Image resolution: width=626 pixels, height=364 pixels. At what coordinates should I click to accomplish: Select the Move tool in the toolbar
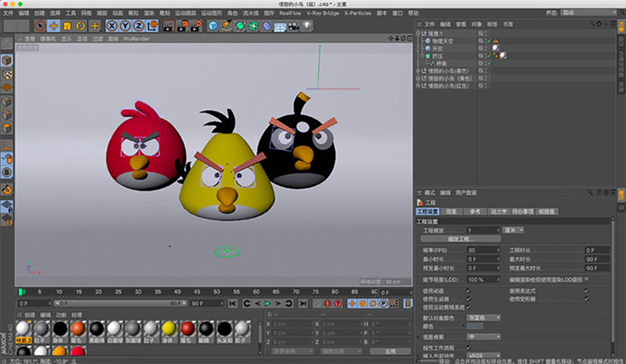pyautogui.click(x=54, y=26)
